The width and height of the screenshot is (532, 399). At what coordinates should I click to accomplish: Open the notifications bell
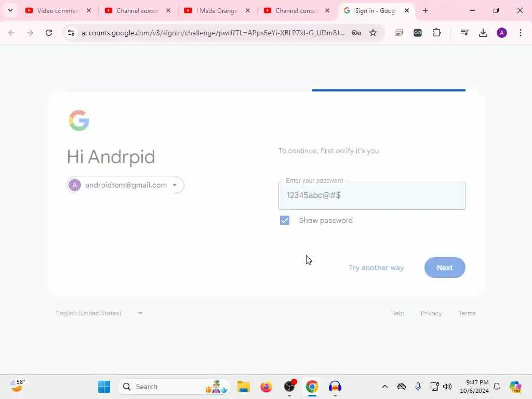tap(497, 387)
